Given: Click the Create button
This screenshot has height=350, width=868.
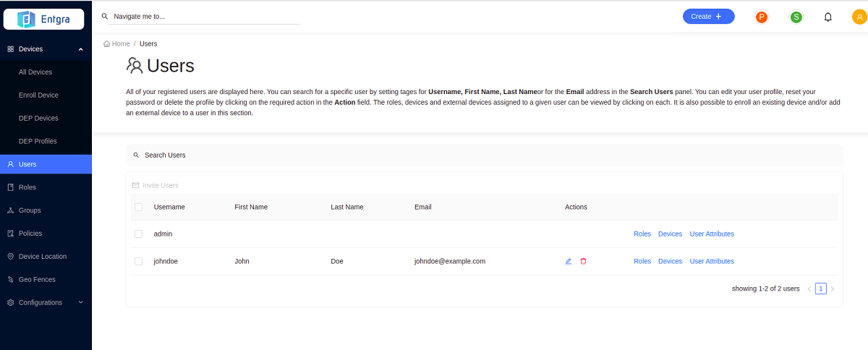Looking at the screenshot, I should pos(708,17).
